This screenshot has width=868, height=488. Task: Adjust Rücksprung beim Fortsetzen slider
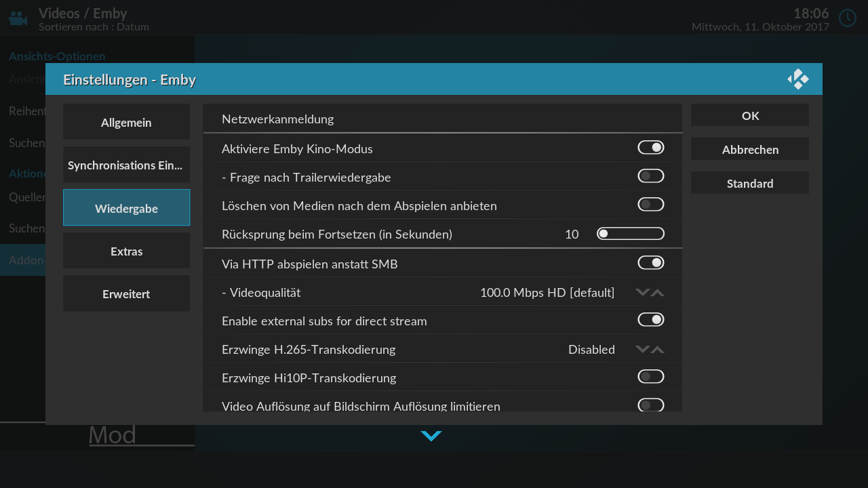pos(631,234)
